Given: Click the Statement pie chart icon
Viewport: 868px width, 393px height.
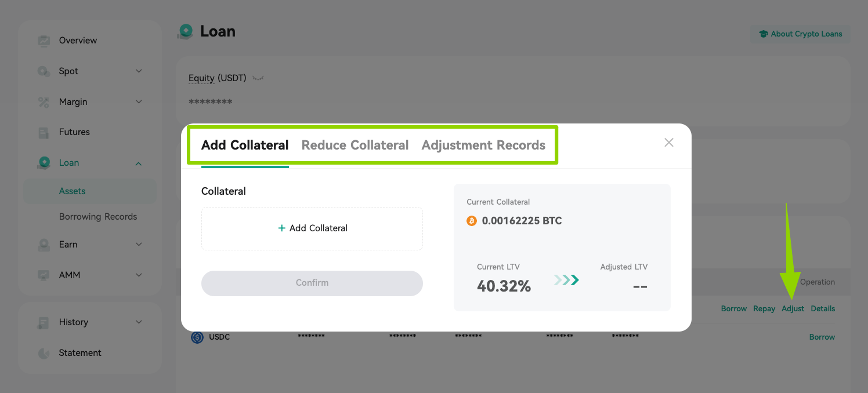Looking at the screenshot, I should 44,353.
